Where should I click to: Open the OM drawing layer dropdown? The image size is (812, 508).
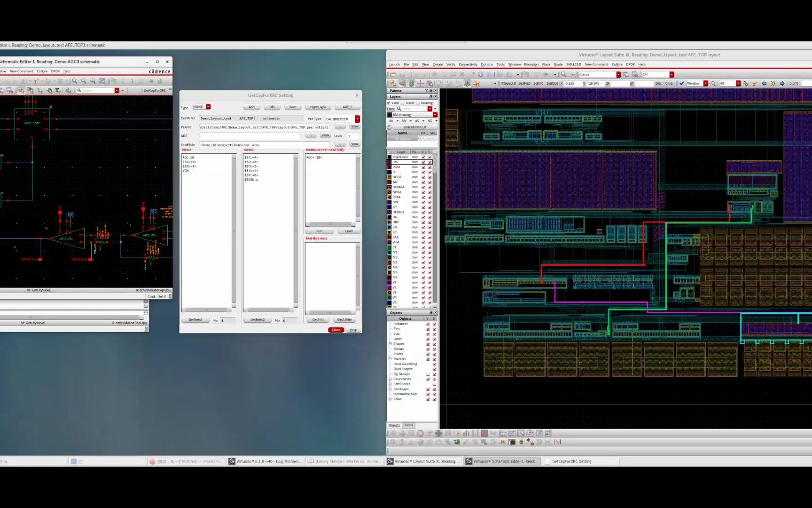click(x=435, y=115)
